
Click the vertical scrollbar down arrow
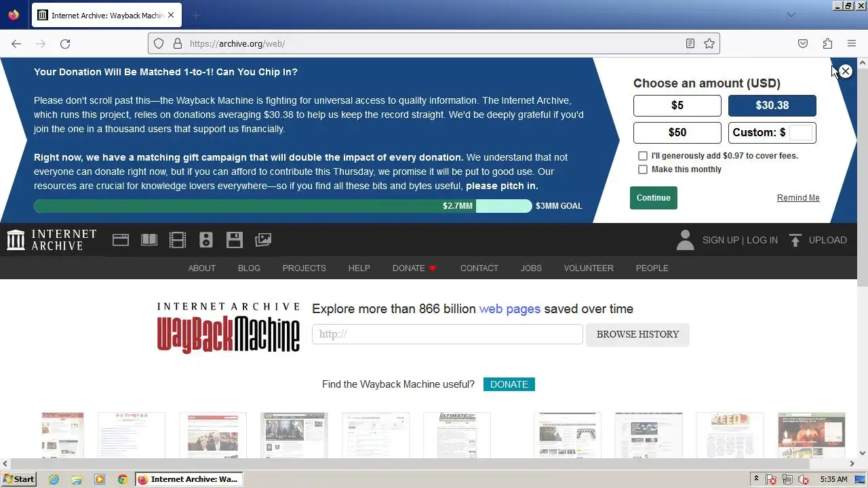[863, 453]
